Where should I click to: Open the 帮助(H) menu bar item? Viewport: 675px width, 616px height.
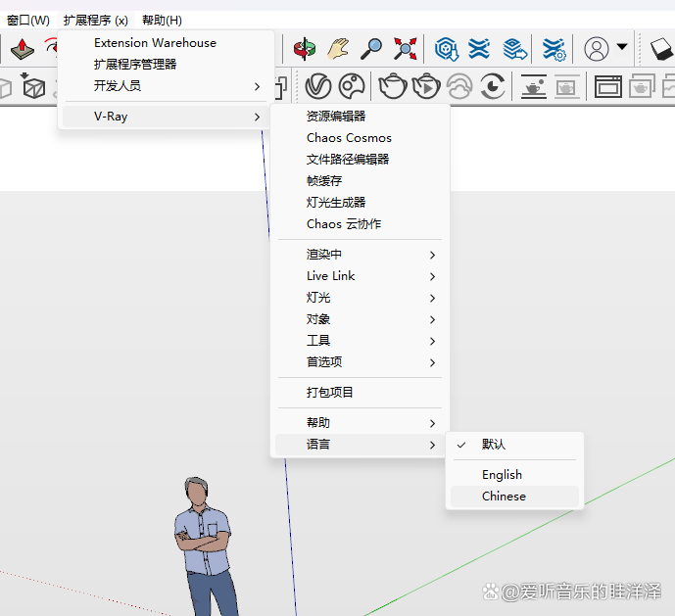click(162, 21)
